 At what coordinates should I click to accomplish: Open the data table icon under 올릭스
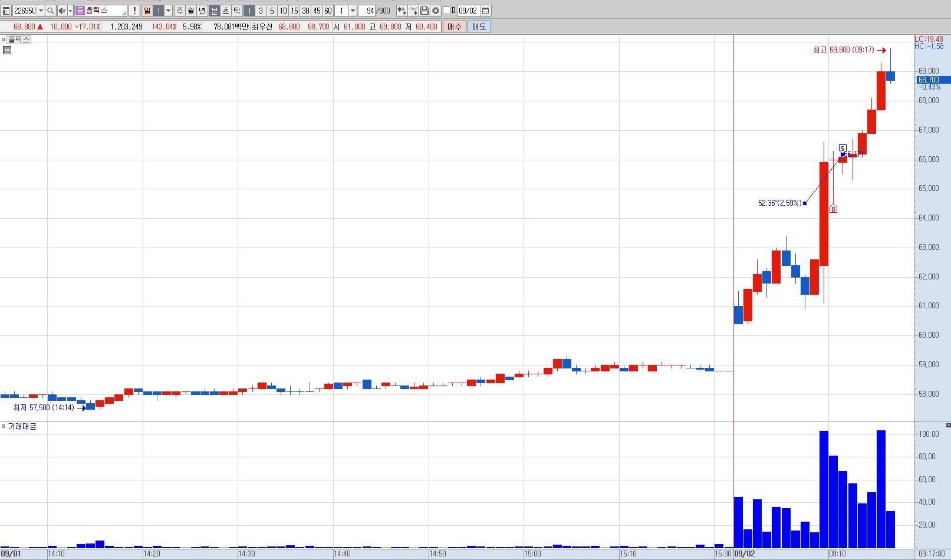point(7,50)
